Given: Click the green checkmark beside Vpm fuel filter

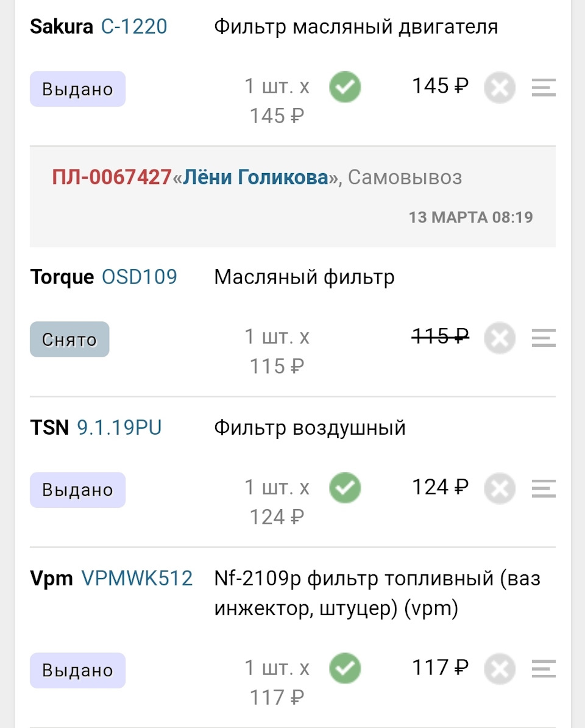Looking at the screenshot, I should point(344,668).
